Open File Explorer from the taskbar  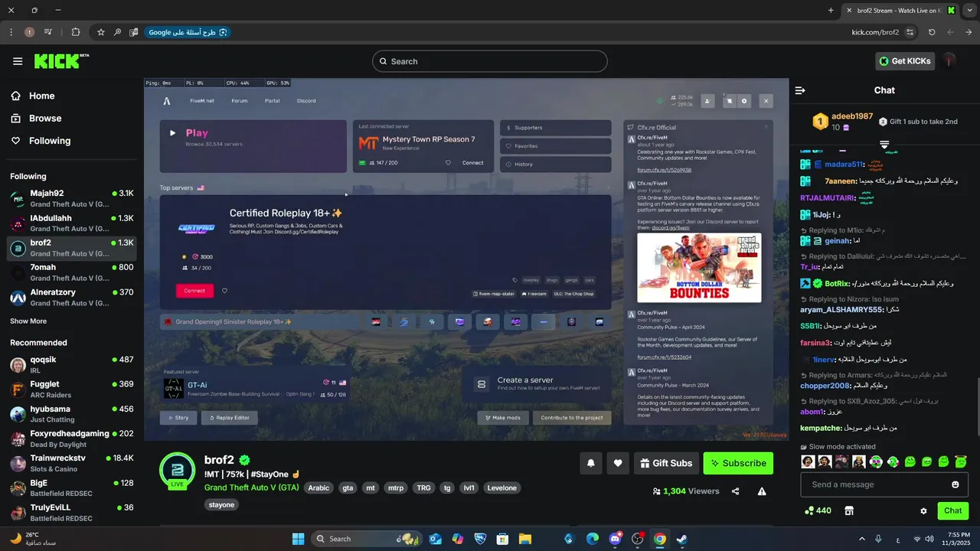tap(525, 539)
